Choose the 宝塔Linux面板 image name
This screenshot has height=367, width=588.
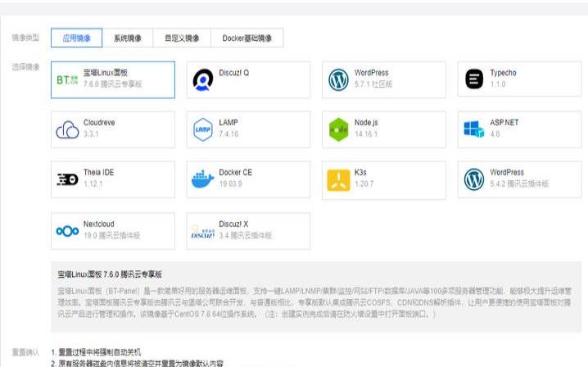click(x=106, y=72)
